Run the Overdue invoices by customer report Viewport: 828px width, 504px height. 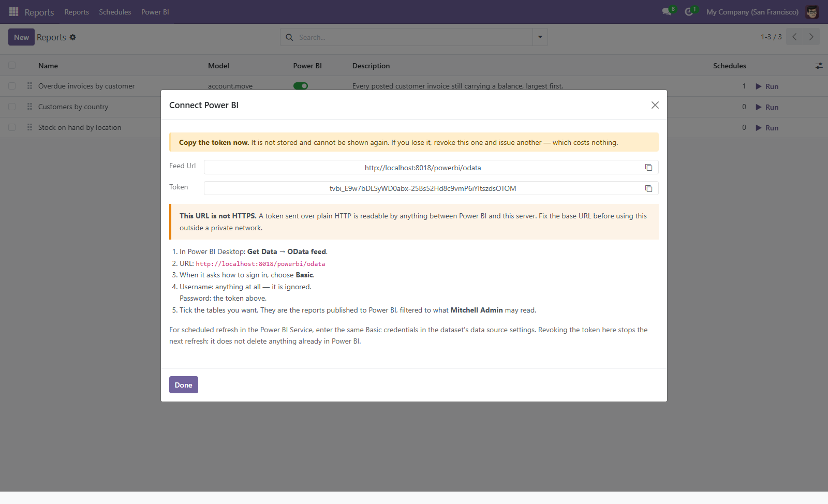coord(767,86)
